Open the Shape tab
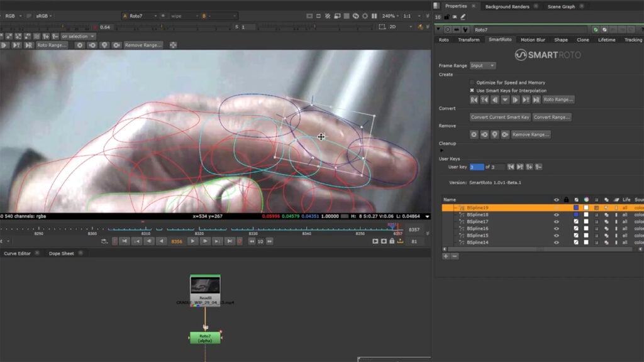 click(561, 40)
